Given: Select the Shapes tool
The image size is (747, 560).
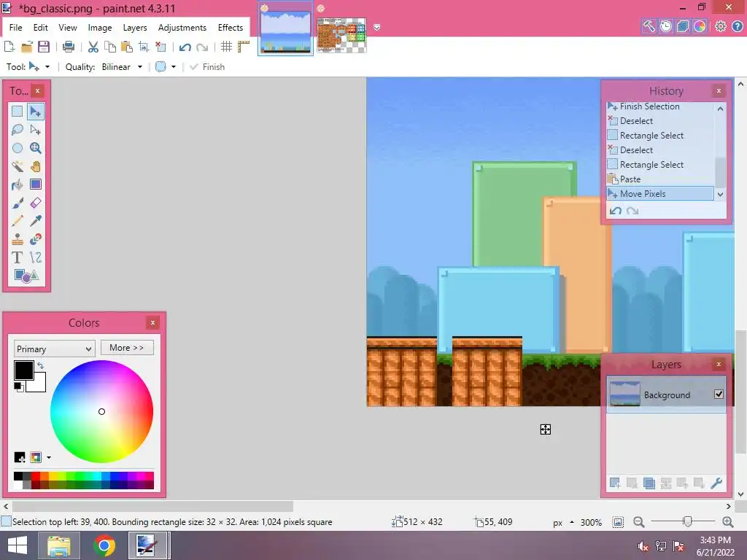Looking at the screenshot, I should click(x=26, y=276).
